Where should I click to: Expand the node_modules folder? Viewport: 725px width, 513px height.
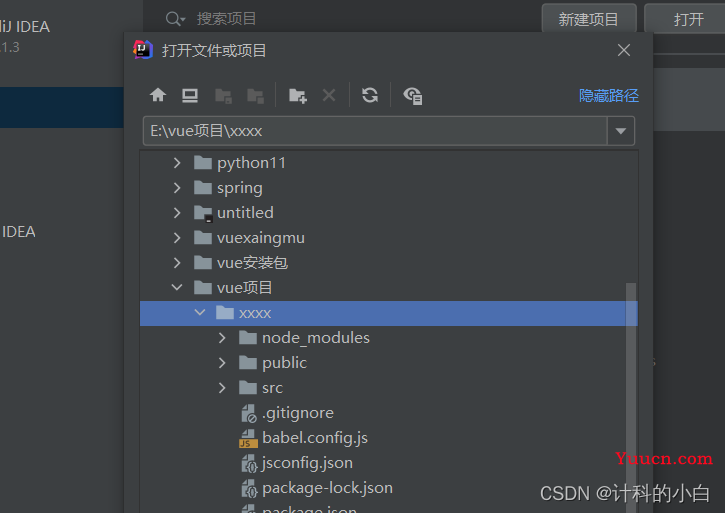point(222,338)
